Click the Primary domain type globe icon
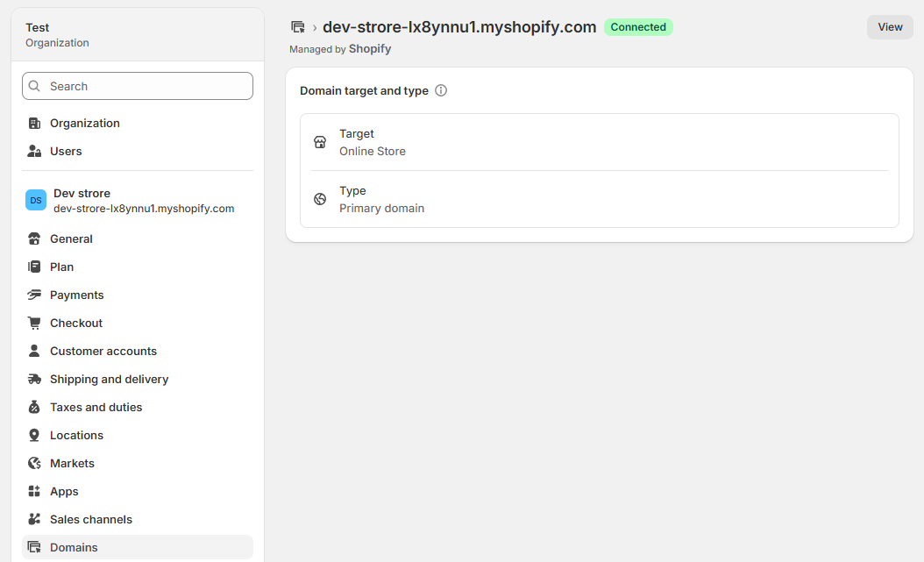 tap(320, 199)
